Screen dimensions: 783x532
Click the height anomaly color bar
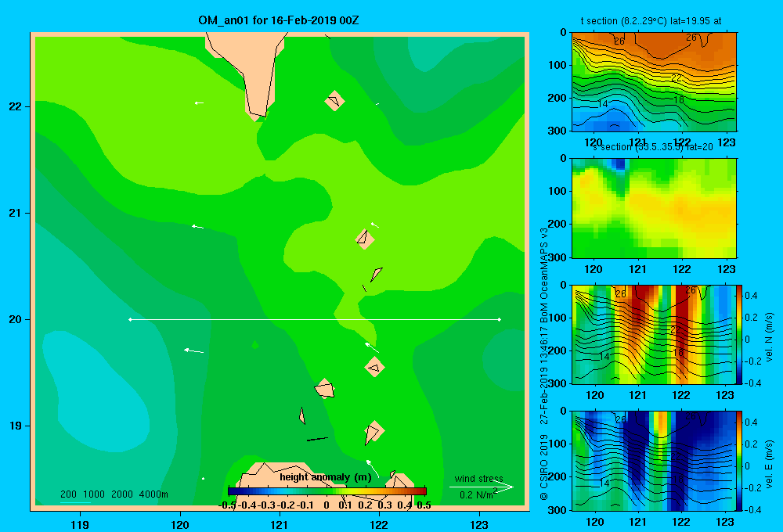[x=327, y=491]
